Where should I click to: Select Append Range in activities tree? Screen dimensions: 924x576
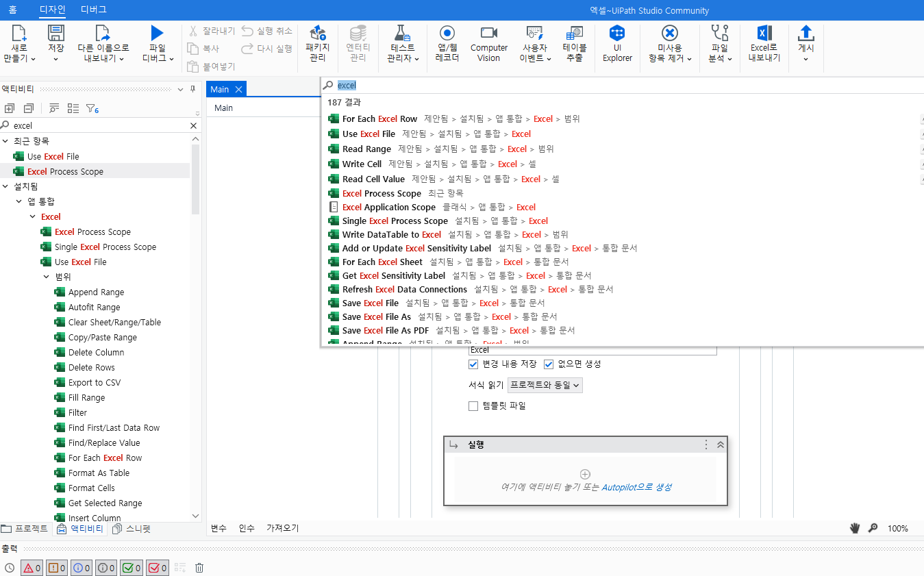tap(96, 292)
